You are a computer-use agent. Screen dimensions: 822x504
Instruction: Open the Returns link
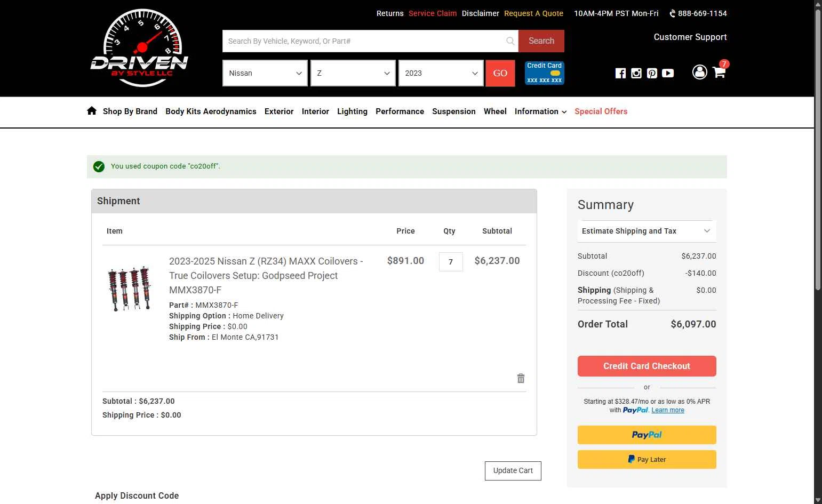point(390,13)
